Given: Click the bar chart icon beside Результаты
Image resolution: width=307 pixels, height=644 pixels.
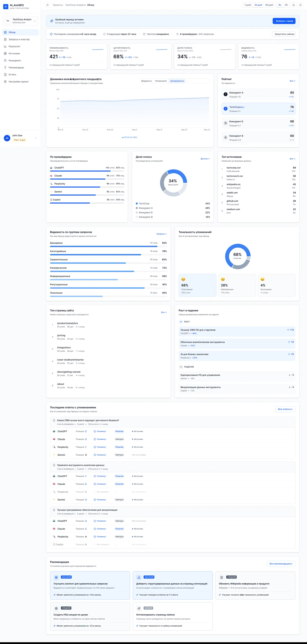Looking at the screenshot, I should click(x=5, y=46).
